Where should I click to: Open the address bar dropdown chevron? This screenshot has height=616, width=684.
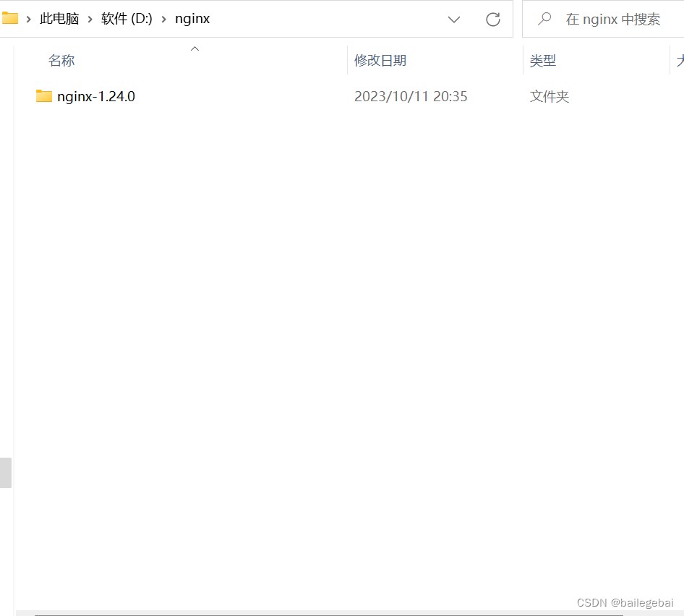coord(453,20)
